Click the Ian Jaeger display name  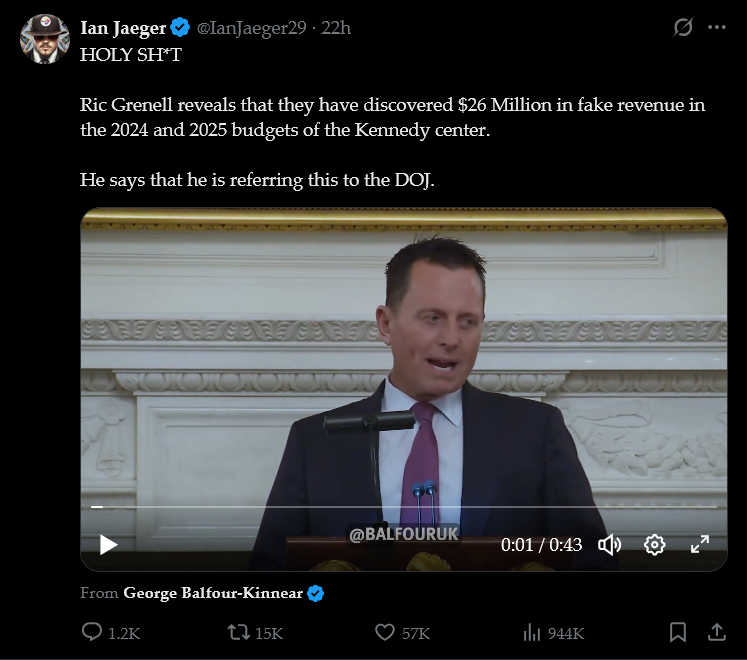pos(123,28)
